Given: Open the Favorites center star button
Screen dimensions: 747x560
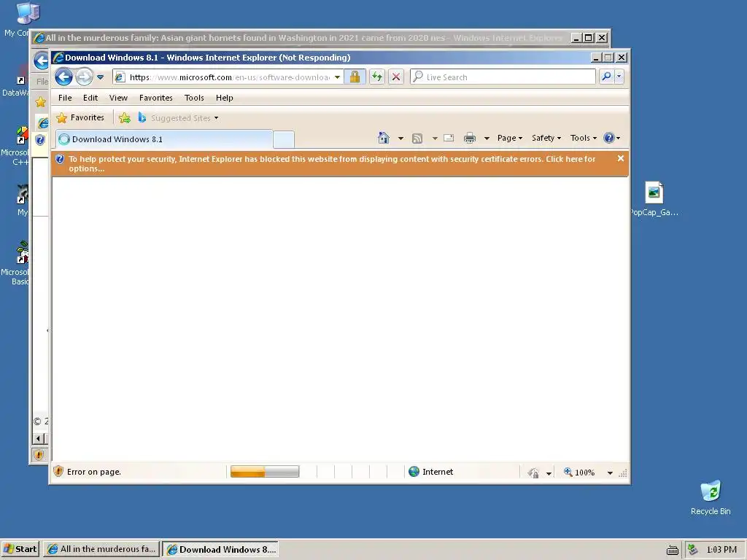Looking at the screenshot, I should 80,117.
